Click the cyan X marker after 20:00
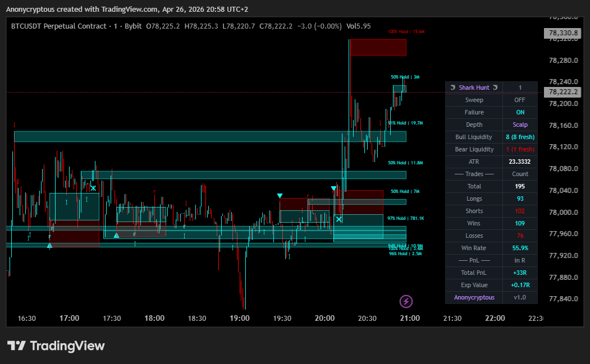This screenshot has height=364, width=590. coord(339,219)
